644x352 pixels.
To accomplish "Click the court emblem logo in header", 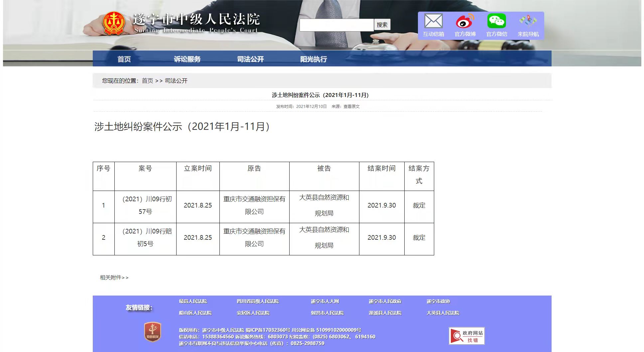I will (x=114, y=23).
